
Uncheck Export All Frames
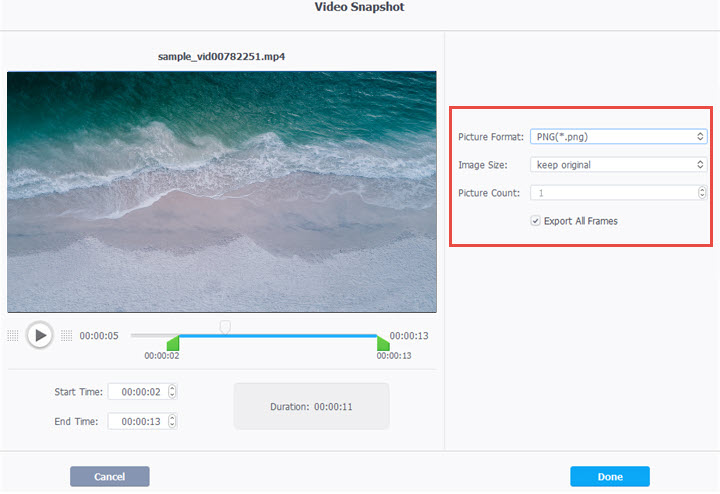(535, 221)
